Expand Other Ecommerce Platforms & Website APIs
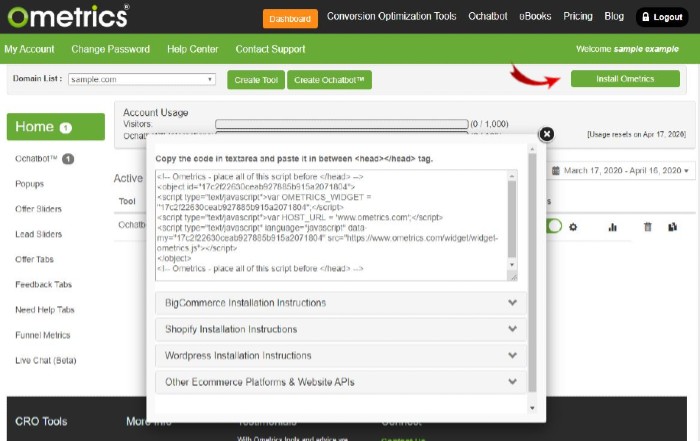 click(x=341, y=382)
